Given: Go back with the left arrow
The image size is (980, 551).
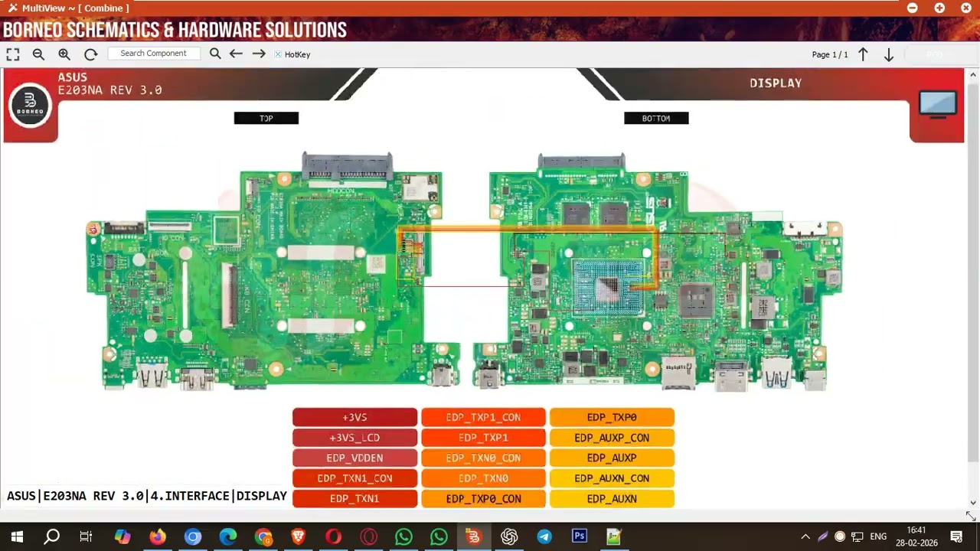Looking at the screenshot, I should pyautogui.click(x=236, y=54).
